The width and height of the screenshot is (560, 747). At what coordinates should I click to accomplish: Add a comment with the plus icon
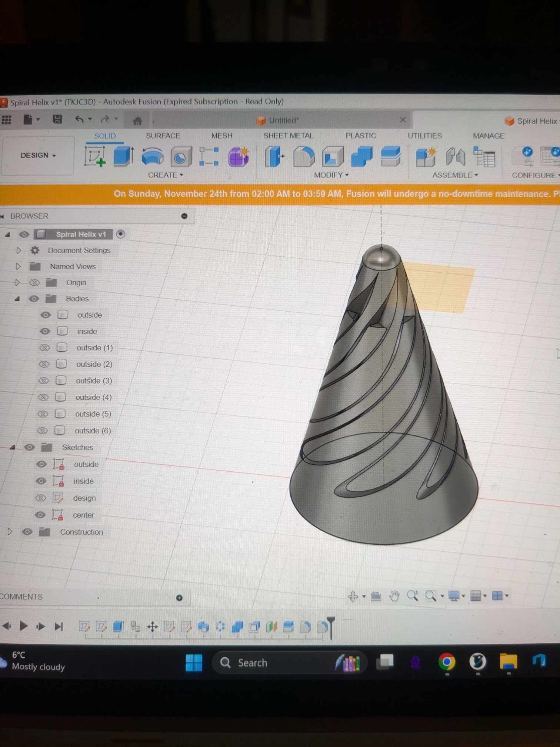[x=179, y=598]
